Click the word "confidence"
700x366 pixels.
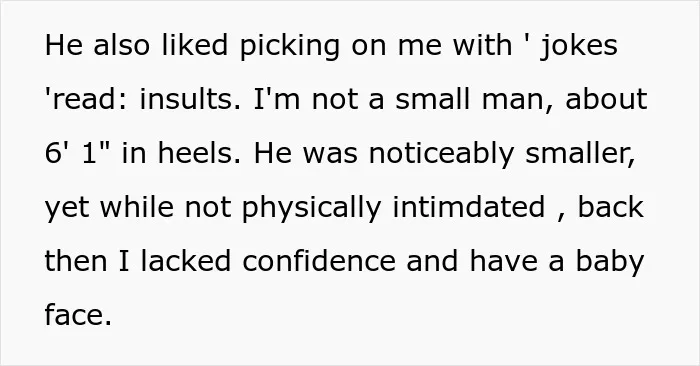pyautogui.click(x=319, y=261)
